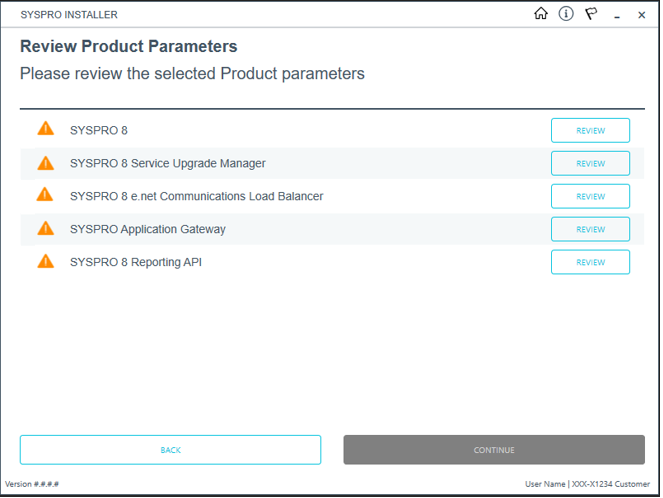Click the flag icon in title bar

591,14
